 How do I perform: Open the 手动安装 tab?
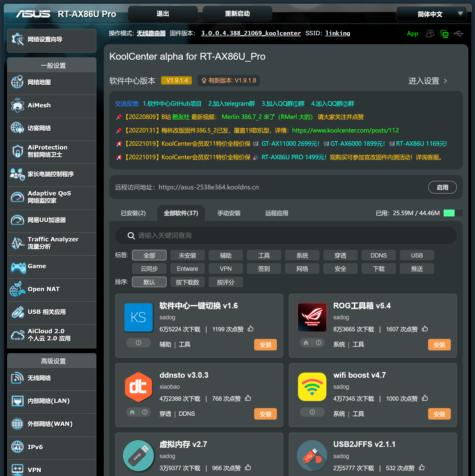[229, 213]
